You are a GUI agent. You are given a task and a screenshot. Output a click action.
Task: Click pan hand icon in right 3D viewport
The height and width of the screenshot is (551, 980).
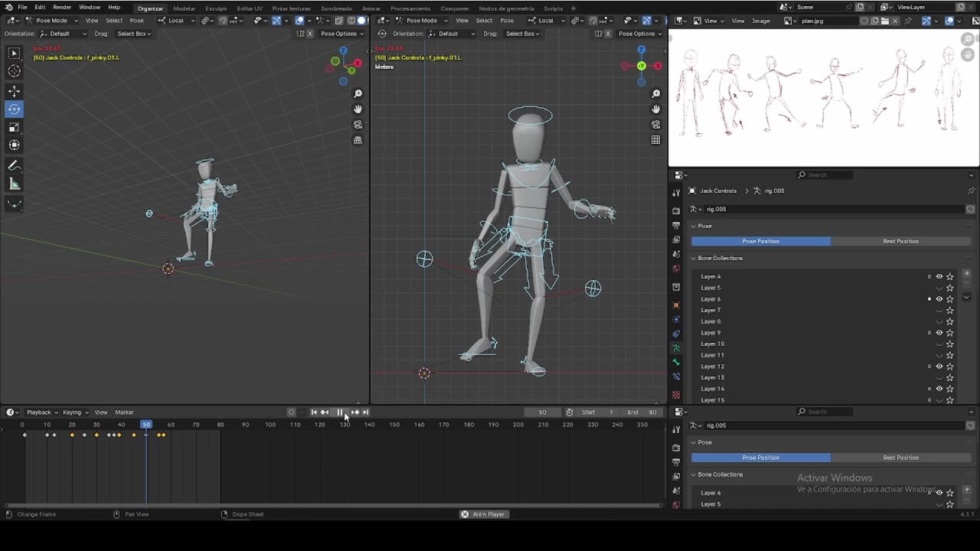click(x=655, y=109)
